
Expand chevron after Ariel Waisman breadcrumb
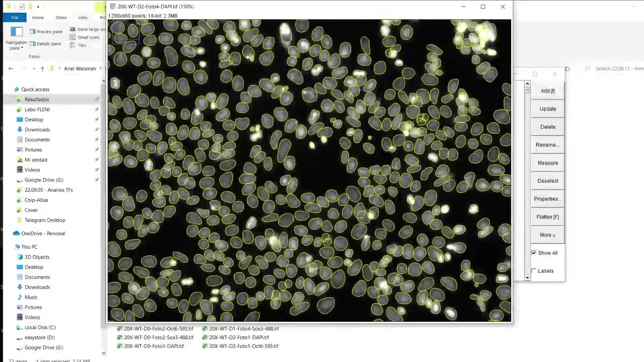pos(100,69)
